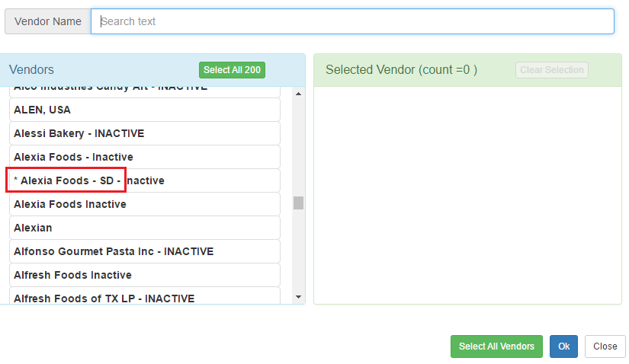
Task: Choose Alessi Bakery - INACTIVE vendor
Action: click(x=145, y=133)
